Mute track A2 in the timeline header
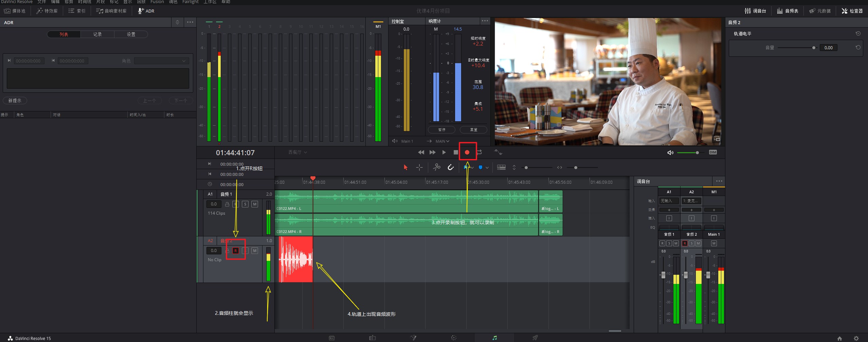 (255, 251)
